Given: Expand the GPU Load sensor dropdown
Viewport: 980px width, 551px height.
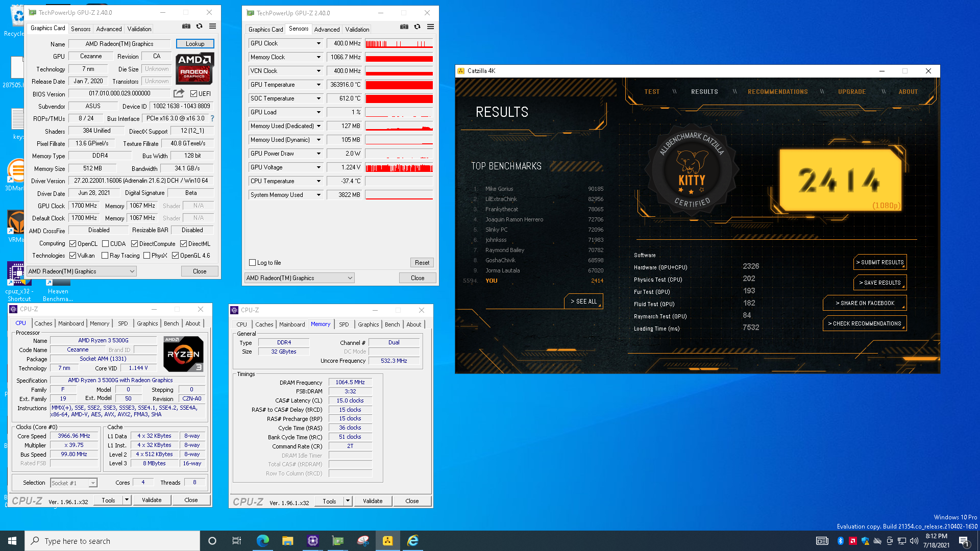Looking at the screenshot, I should coord(318,112).
